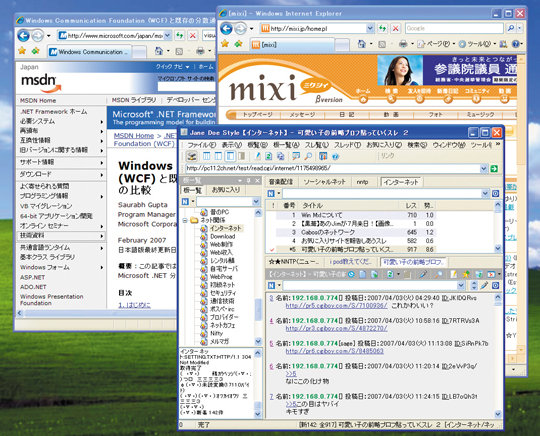Click the Refresh icon in the MSDN browser window
This screenshot has width=540, height=436.
(x=179, y=35)
